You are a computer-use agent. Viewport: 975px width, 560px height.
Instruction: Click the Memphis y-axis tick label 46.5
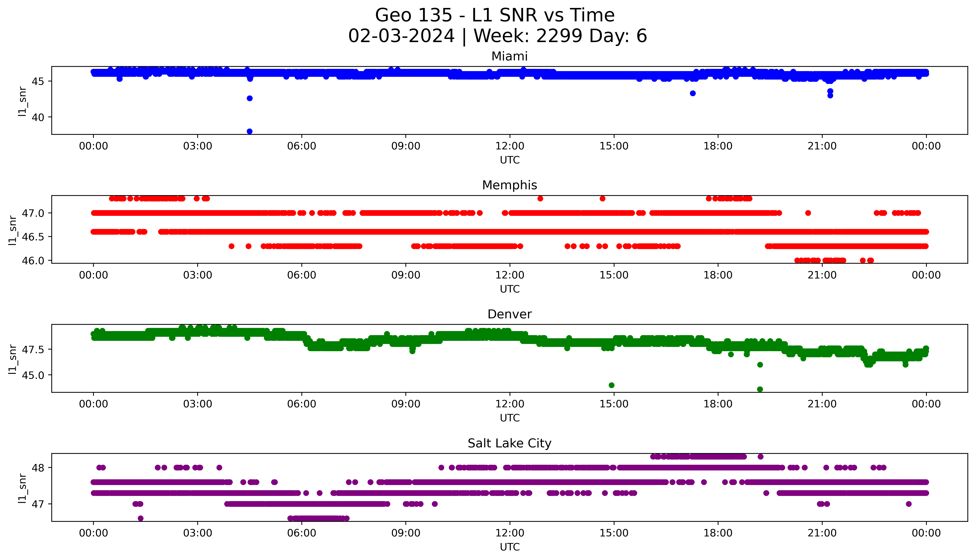click(x=33, y=237)
